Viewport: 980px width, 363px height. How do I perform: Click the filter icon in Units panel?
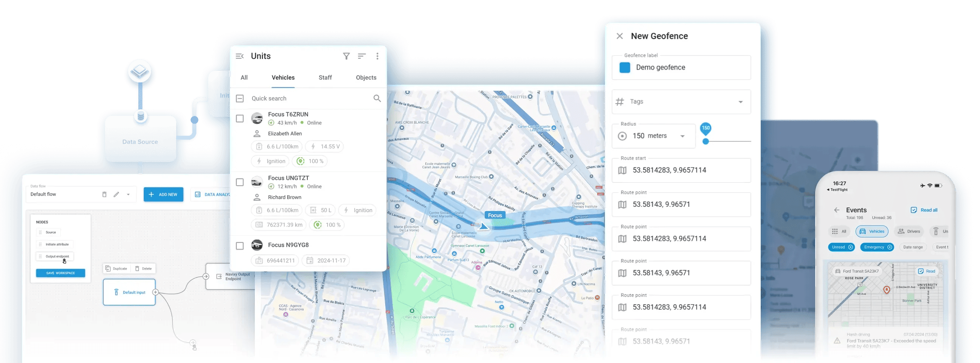coord(346,56)
